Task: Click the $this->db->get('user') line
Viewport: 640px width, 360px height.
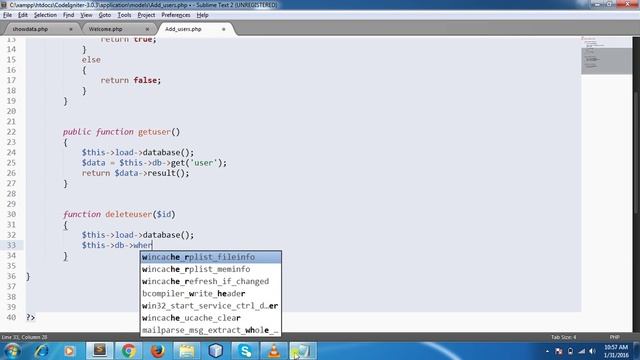Action: [x=154, y=163]
